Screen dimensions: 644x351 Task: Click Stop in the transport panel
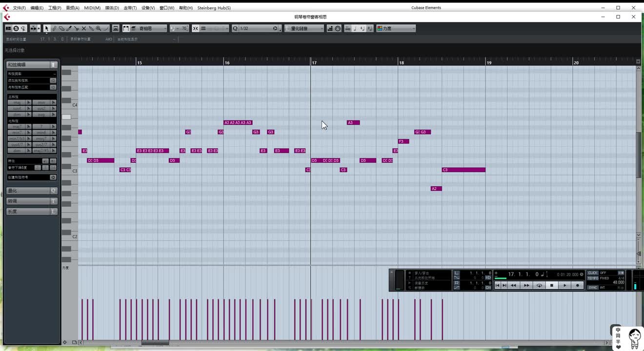click(x=552, y=285)
